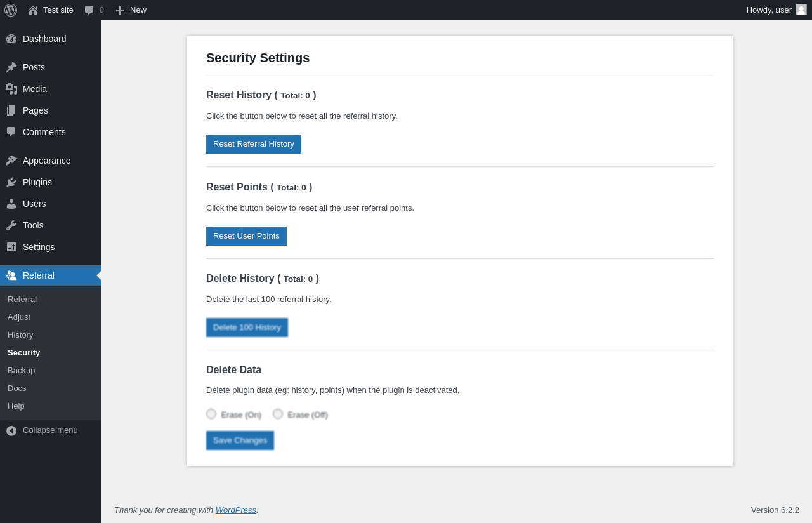Go to the Media menu item
This screenshot has height=523, width=812.
51,89
